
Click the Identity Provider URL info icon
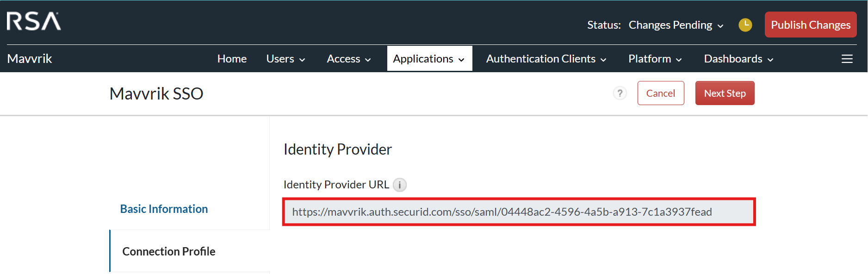coord(400,185)
